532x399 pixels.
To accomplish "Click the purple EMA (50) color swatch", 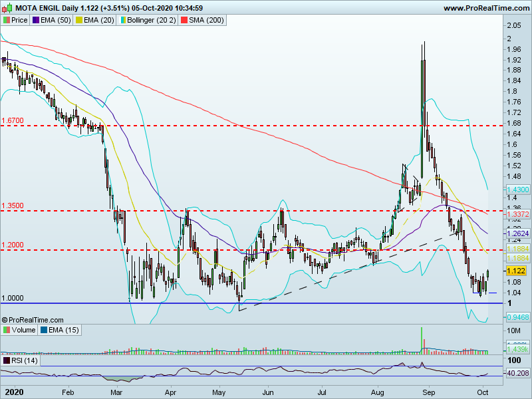I will (36, 21).
